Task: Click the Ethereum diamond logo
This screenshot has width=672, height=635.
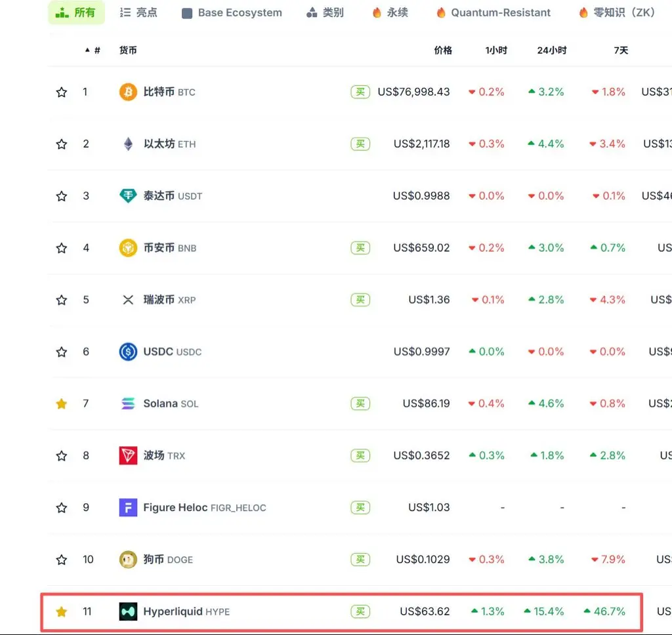Action: click(x=128, y=144)
